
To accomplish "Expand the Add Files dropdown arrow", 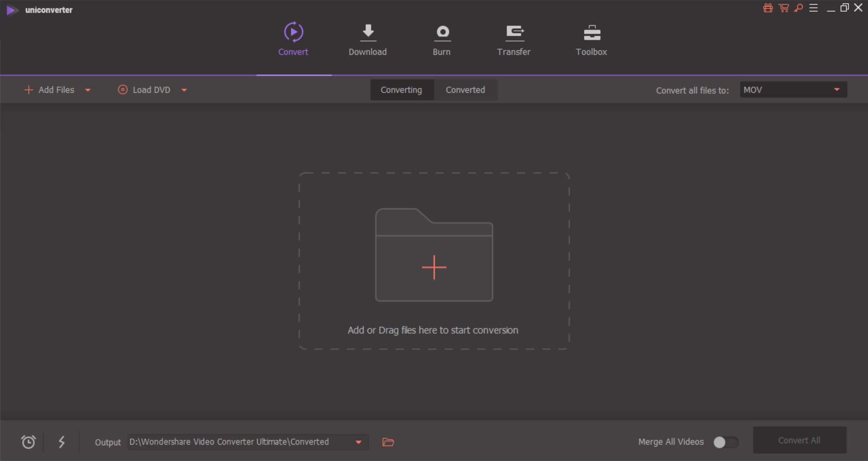I will click(88, 90).
